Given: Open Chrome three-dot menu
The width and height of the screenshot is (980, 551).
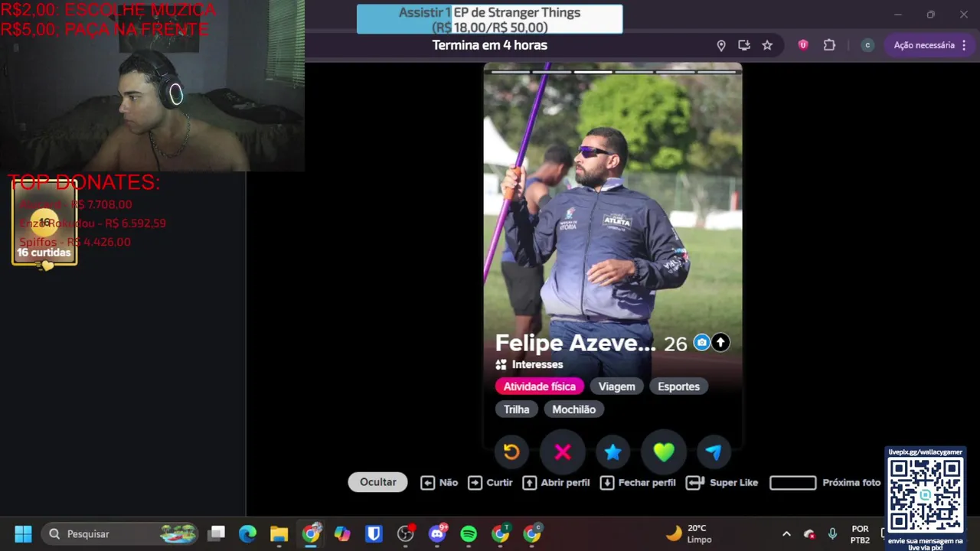Looking at the screenshot, I should point(965,45).
